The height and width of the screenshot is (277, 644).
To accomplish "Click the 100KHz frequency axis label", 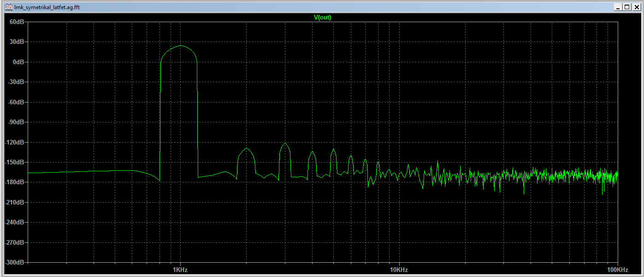I will pyautogui.click(x=617, y=270).
